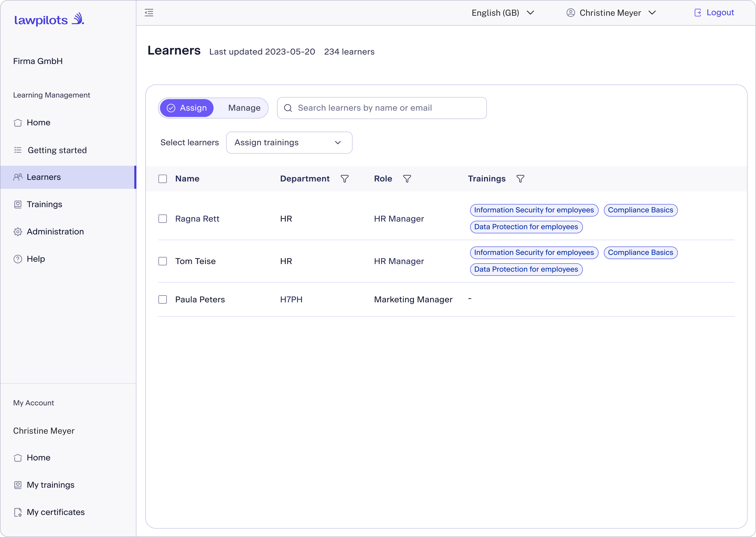The image size is (756, 537).
Task: Click the Role column header text
Action: pos(383,179)
